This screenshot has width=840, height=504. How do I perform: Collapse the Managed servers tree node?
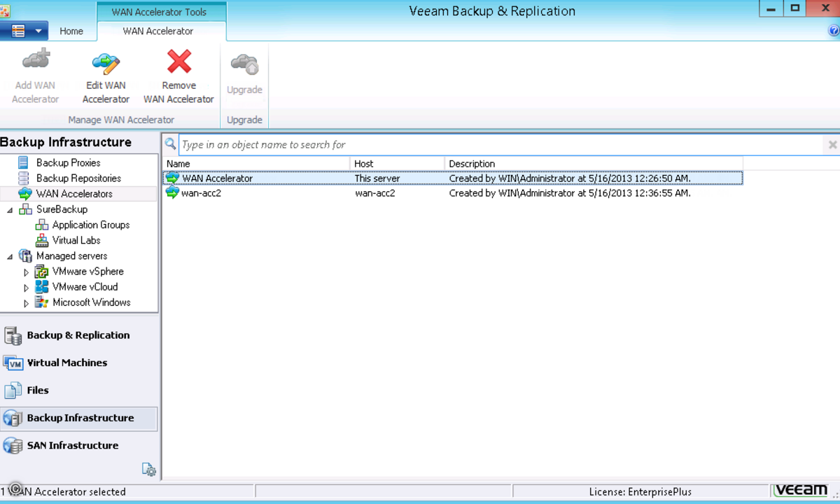pos(10,256)
